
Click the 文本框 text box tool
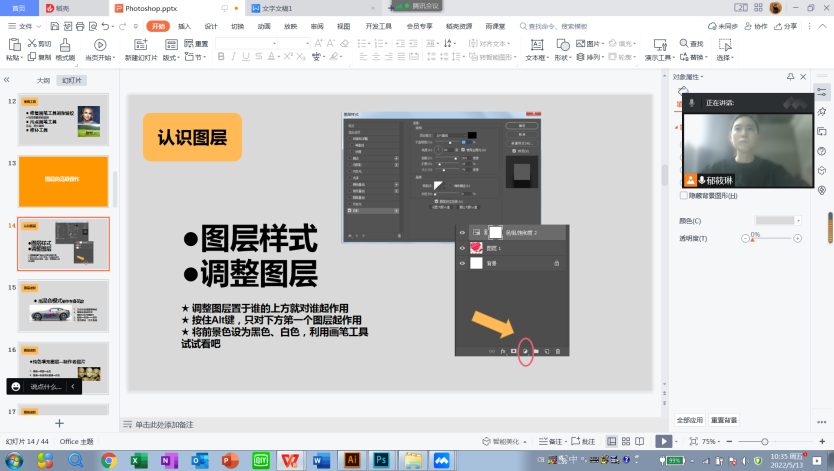click(535, 45)
